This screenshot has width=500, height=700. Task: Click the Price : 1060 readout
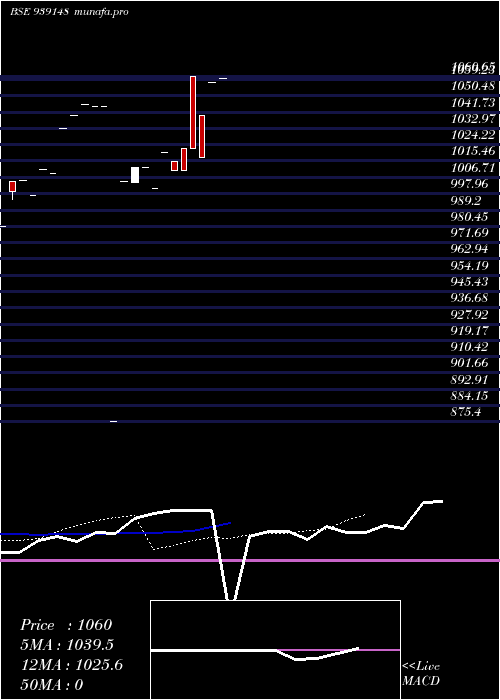click(66, 625)
